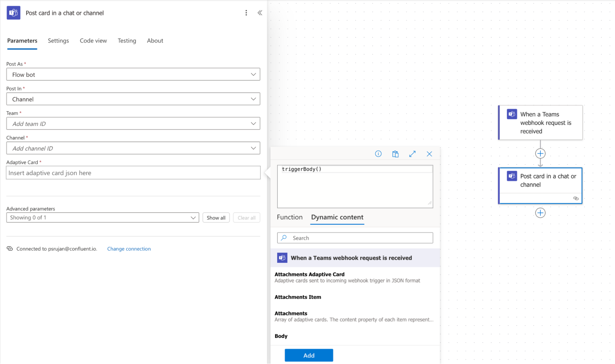Open the three-dot more options menu
The height and width of the screenshot is (364, 615).
click(246, 13)
